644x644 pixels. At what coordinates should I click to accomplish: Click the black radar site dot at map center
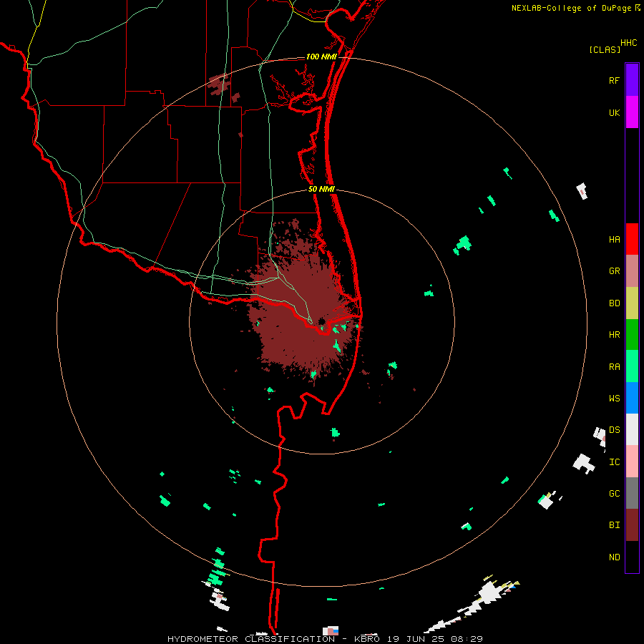(x=322, y=321)
